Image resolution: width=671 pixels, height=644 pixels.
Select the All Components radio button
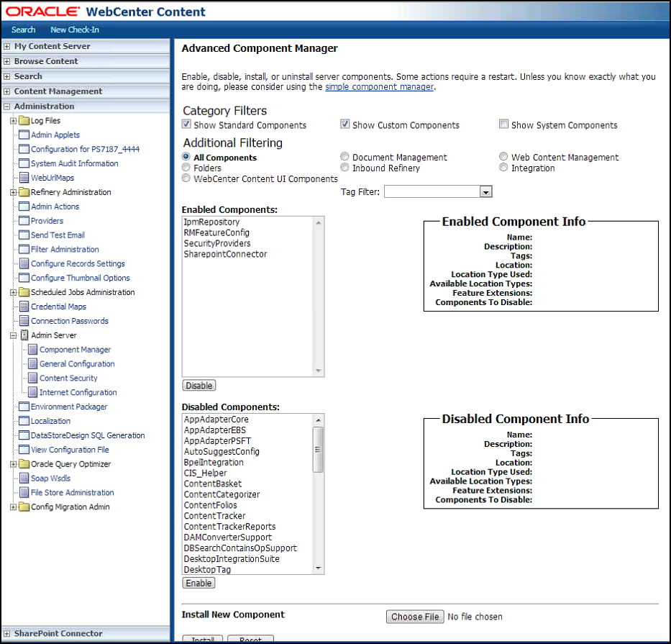[186, 157]
